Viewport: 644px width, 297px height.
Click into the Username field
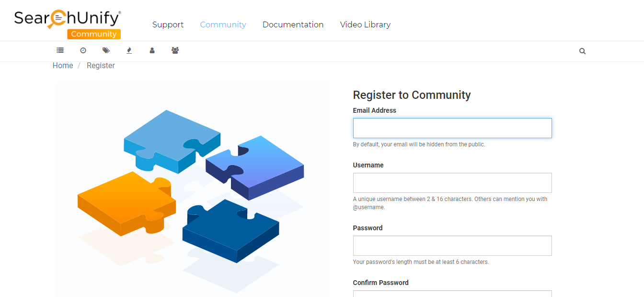pos(452,183)
